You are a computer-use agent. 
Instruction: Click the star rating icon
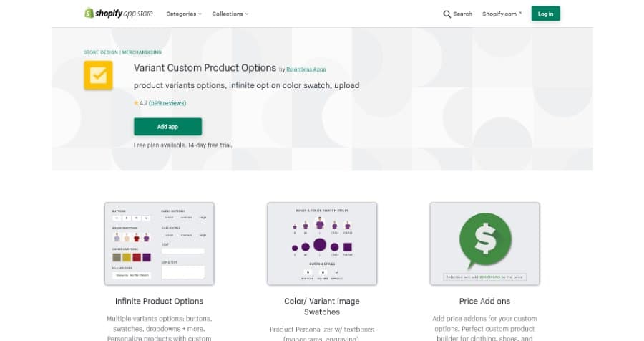pyautogui.click(x=136, y=103)
